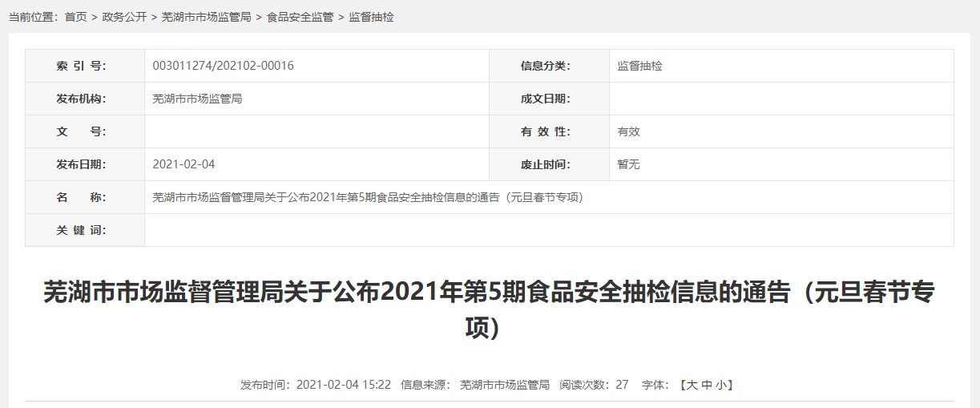This screenshot has height=408, width=980.
Task: Go to 芜湖市市场监管局 in the breadcrumb trail
Action: coord(206,17)
